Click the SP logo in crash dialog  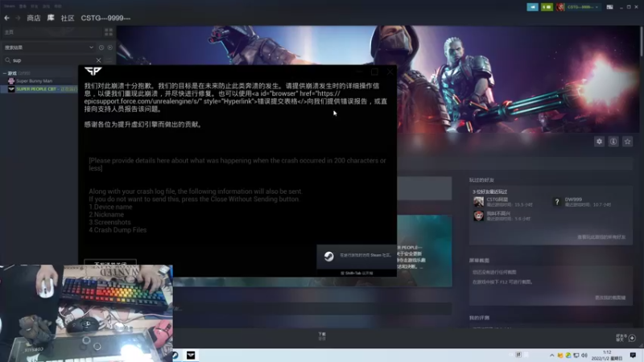pos(93,72)
